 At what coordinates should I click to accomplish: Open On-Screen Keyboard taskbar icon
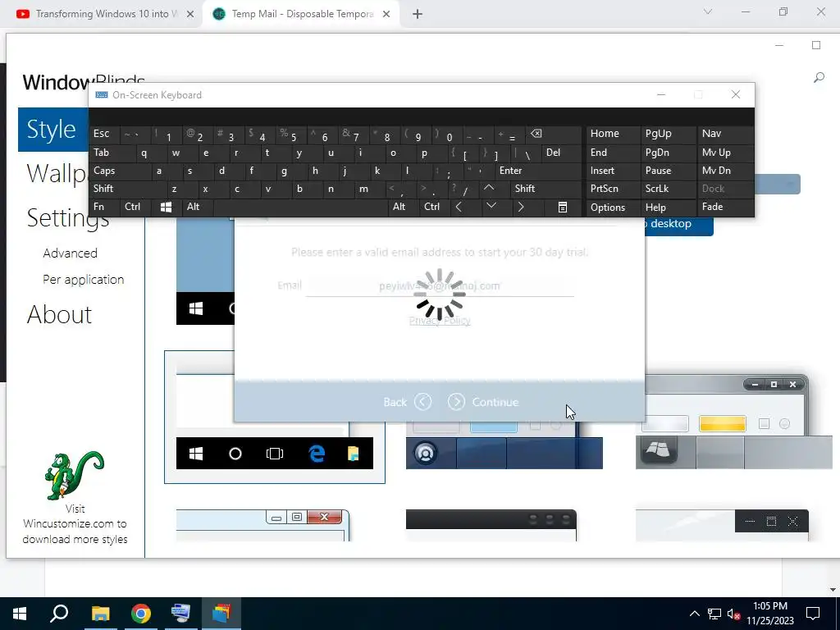[180, 614]
